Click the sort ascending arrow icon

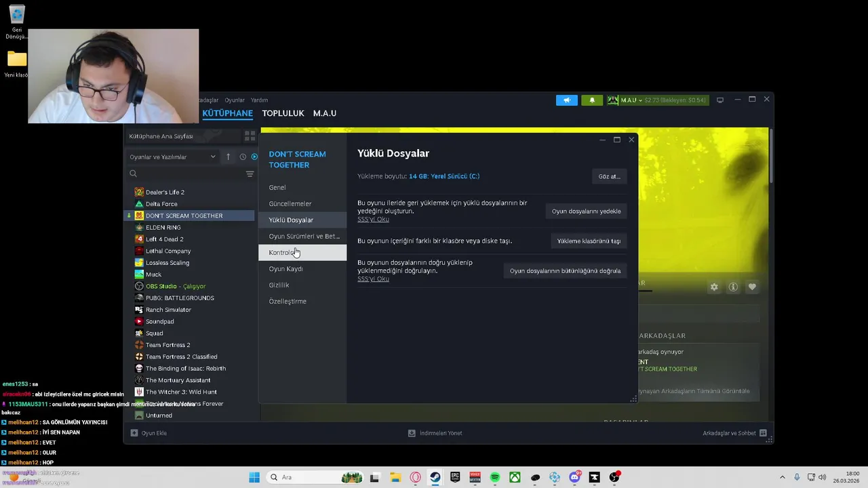point(228,157)
